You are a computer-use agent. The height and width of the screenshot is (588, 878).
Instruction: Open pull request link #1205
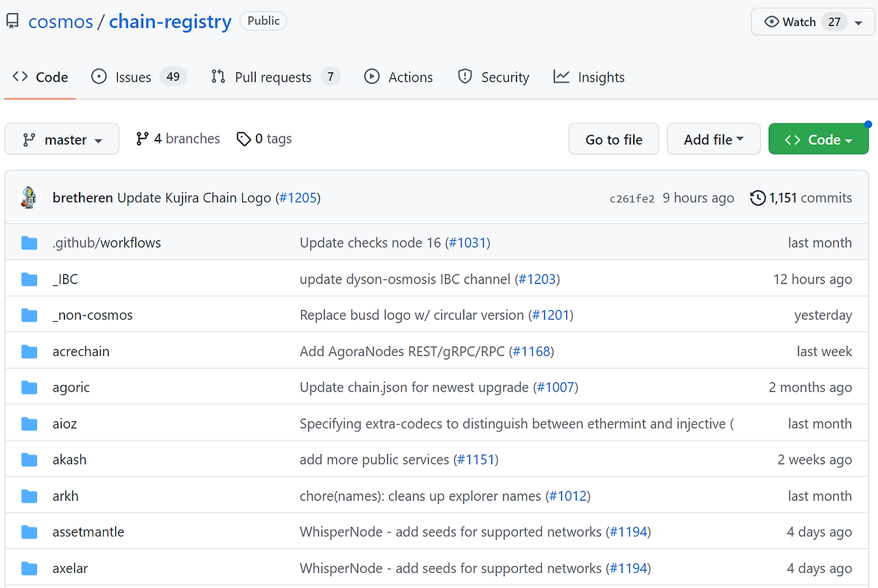[x=298, y=197]
